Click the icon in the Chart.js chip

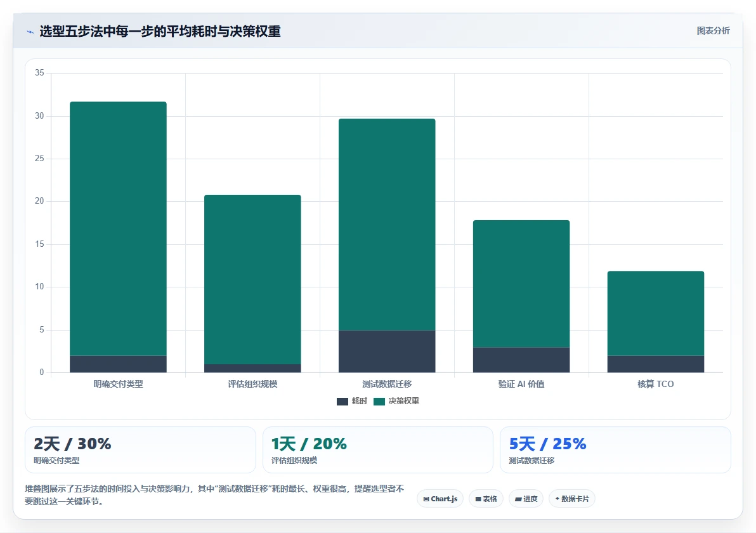coord(426,499)
